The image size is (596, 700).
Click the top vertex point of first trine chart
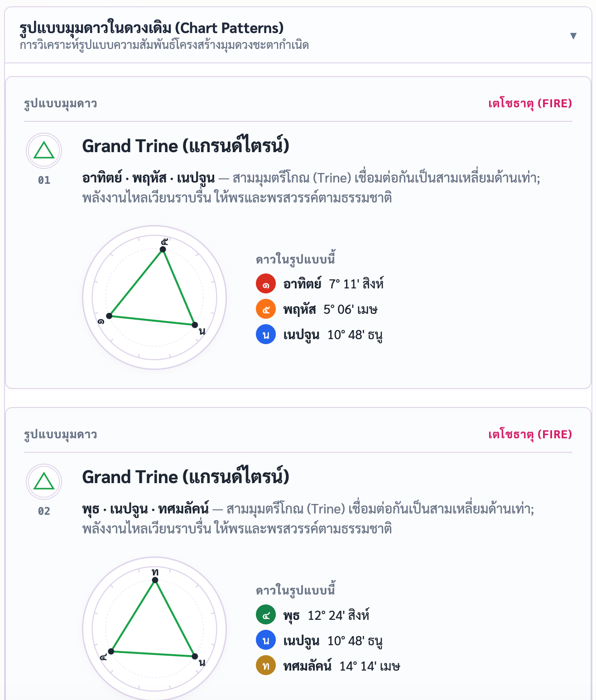pyautogui.click(x=163, y=249)
